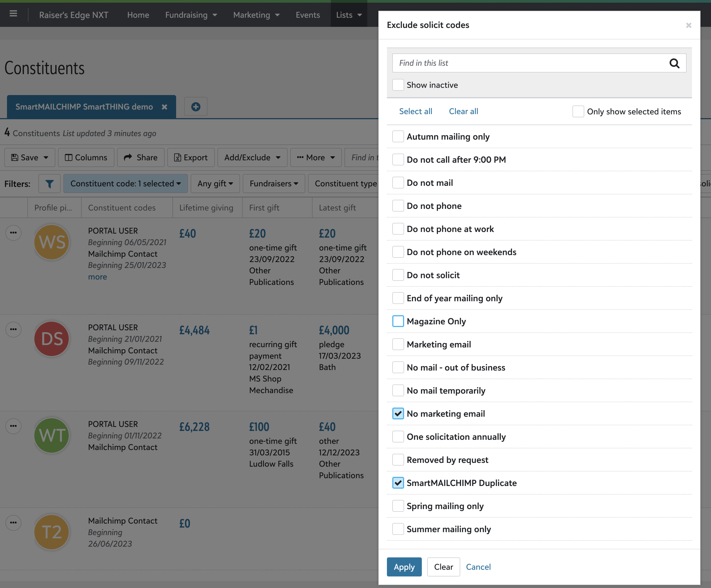Close the SmartMAILCHIMP SmartTHING demo tab
This screenshot has width=711, height=588.
point(165,107)
